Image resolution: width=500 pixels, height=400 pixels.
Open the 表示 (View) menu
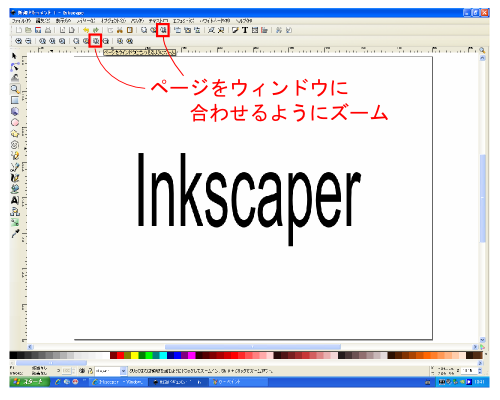[63, 21]
